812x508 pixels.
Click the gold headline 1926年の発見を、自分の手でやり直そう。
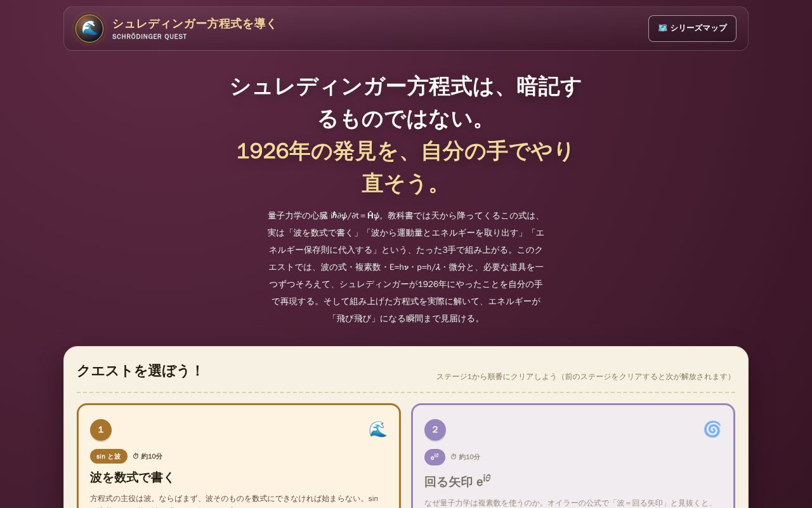[x=406, y=167]
